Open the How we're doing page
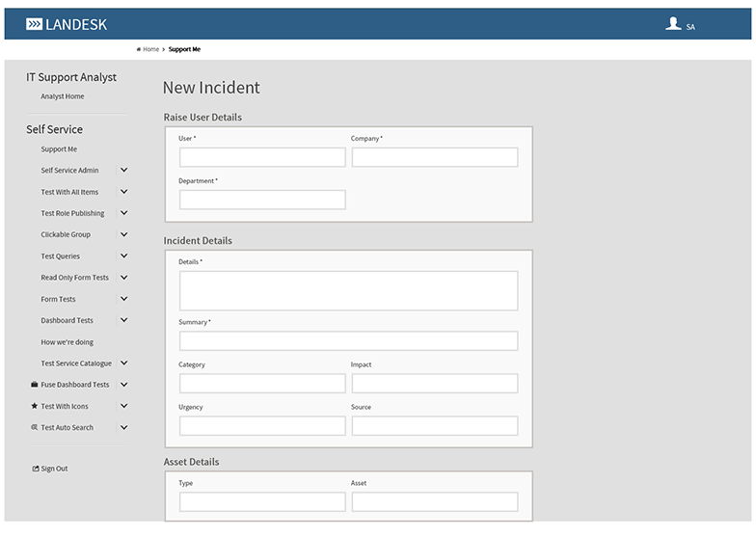 67,342
